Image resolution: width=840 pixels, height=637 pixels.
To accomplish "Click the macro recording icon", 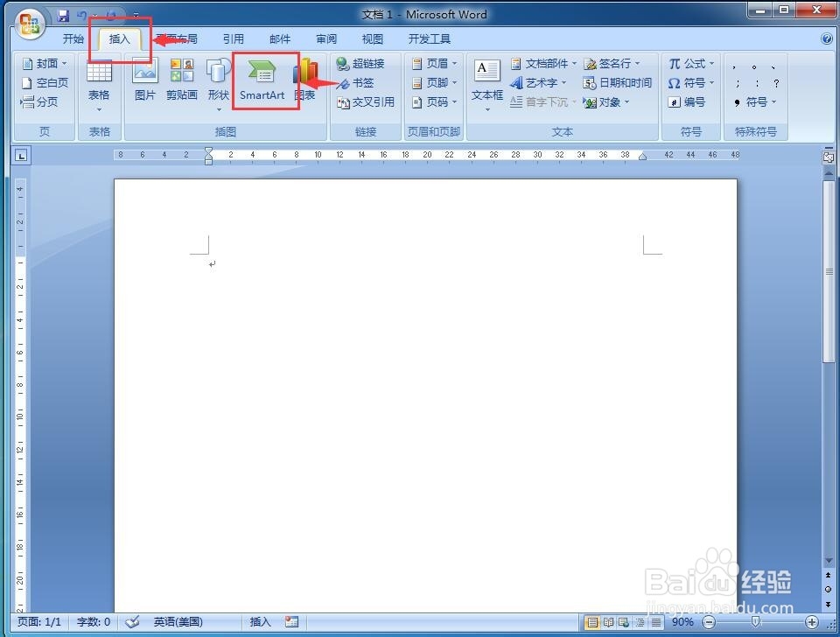I will (291, 621).
